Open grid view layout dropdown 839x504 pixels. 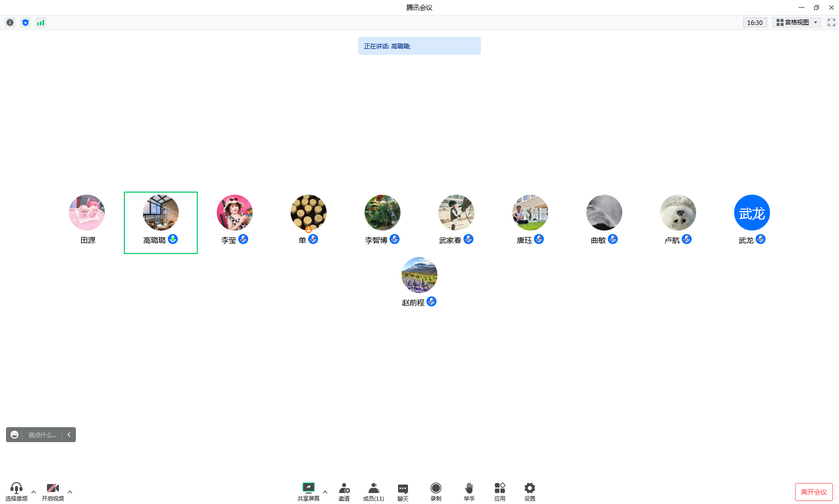pos(797,22)
